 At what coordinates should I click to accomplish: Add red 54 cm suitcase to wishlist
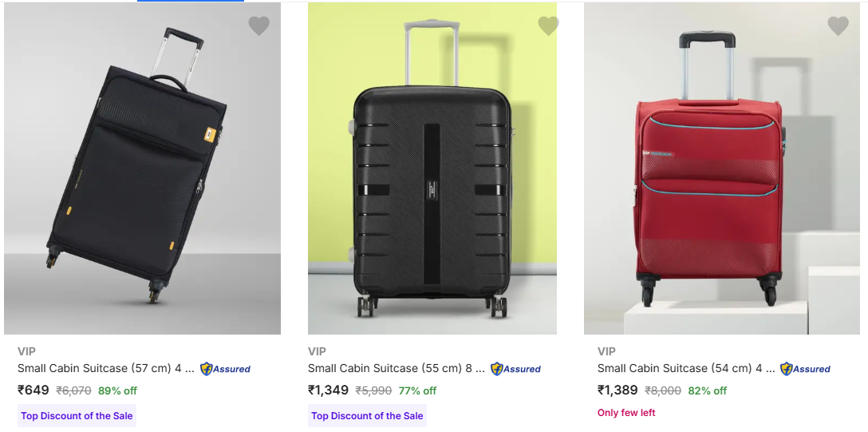(x=838, y=26)
